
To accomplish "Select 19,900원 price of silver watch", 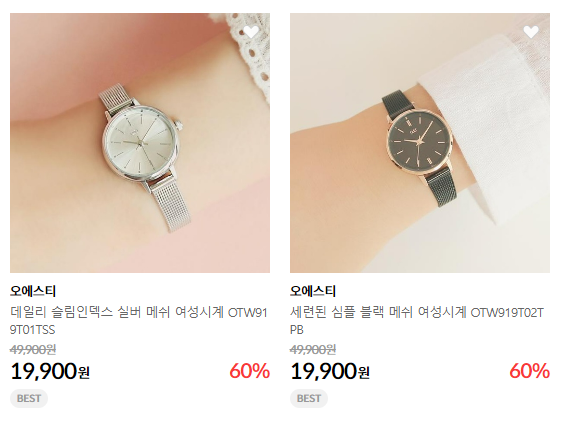I will (50, 371).
